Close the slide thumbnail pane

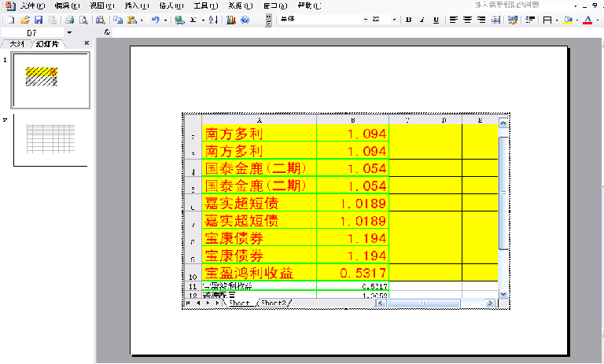point(87,43)
